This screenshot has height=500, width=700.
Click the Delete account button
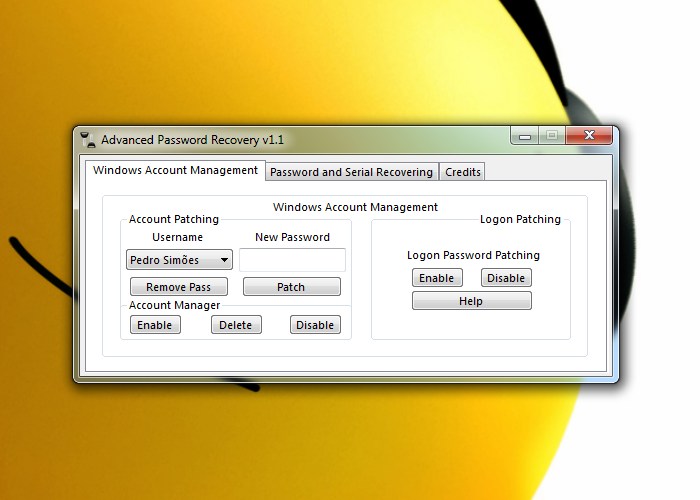point(236,325)
